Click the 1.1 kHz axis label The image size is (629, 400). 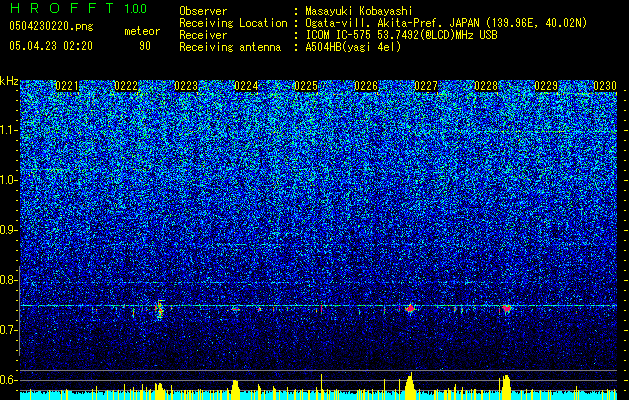9,130
